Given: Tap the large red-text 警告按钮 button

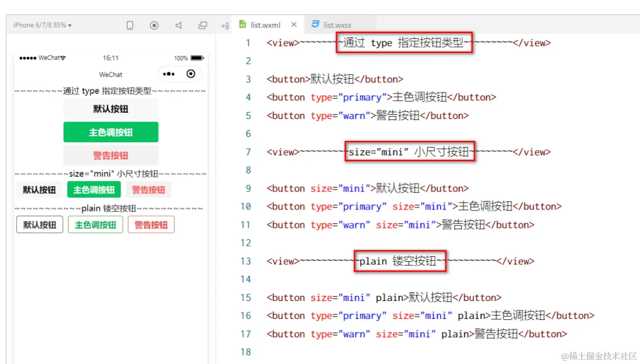Looking at the screenshot, I should [x=111, y=155].
